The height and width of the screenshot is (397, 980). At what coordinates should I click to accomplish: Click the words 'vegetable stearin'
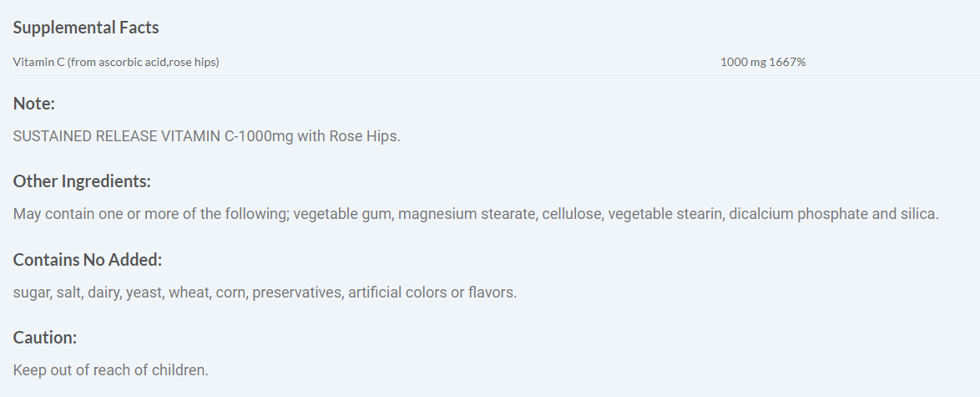[664, 214]
